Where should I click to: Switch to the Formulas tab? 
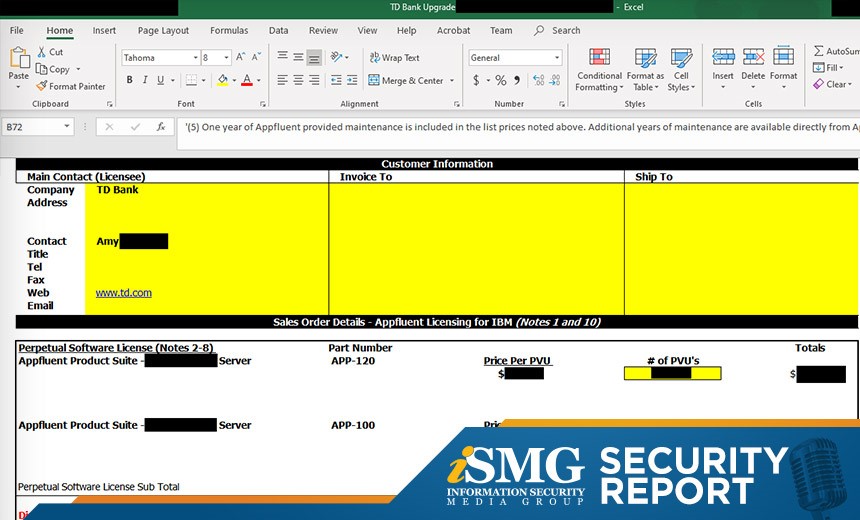click(x=229, y=31)
